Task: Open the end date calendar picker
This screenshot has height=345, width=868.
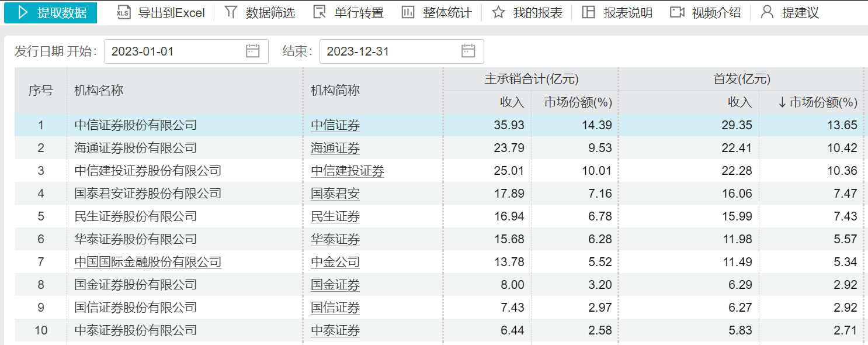Action: pyautogui.click(x=468, y=51)
